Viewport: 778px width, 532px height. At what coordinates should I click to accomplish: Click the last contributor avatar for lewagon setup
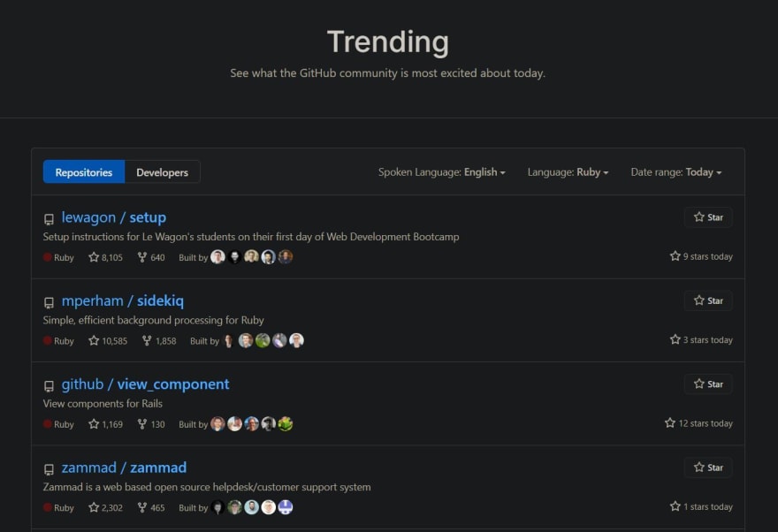286,257
